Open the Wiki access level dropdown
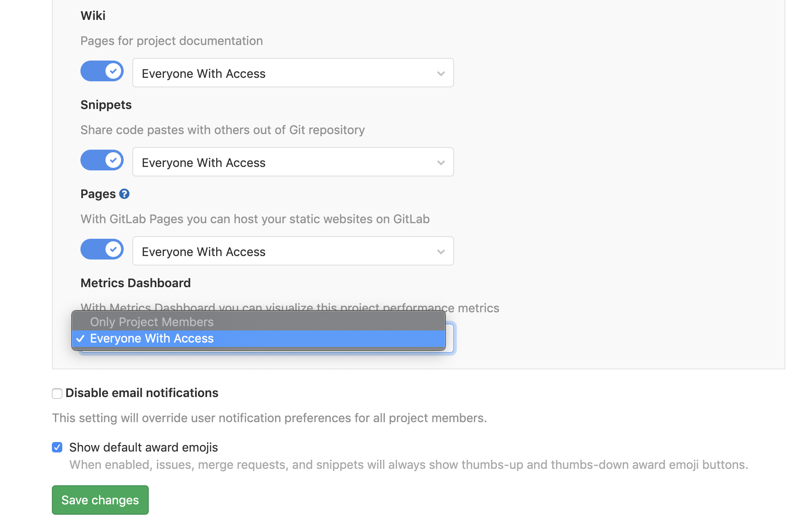The width and height of the screenshot is (806, 532). tap(293, 73)
